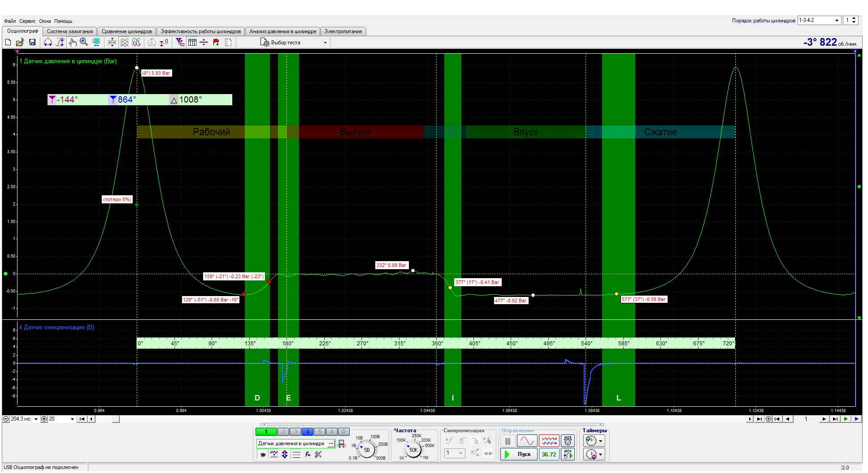
Task: Open file with folder icon
Action: [20, 43]
